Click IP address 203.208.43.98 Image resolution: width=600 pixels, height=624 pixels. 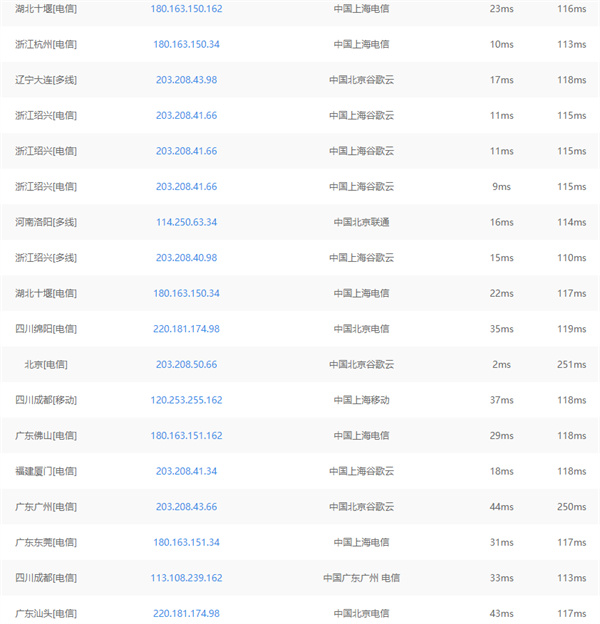coord(186,80)
